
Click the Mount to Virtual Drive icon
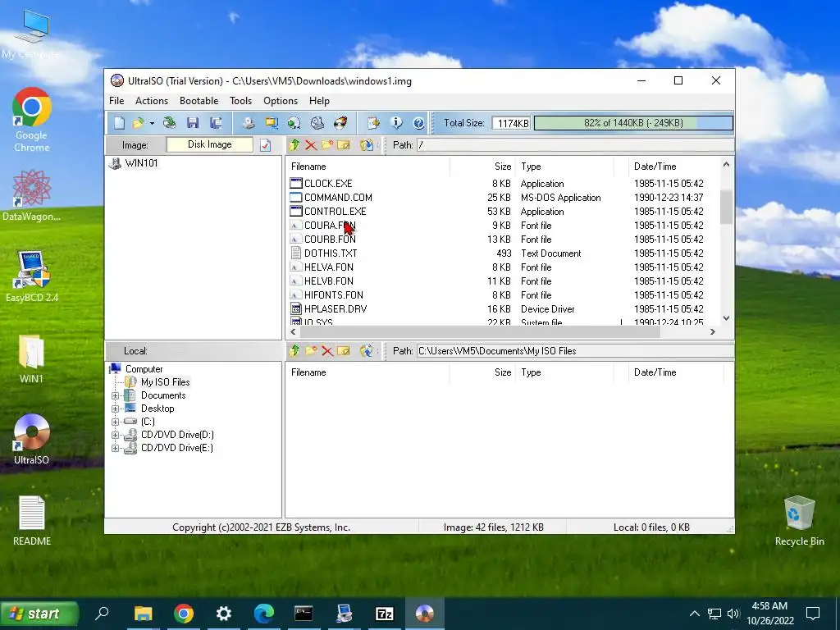[317, 123]
